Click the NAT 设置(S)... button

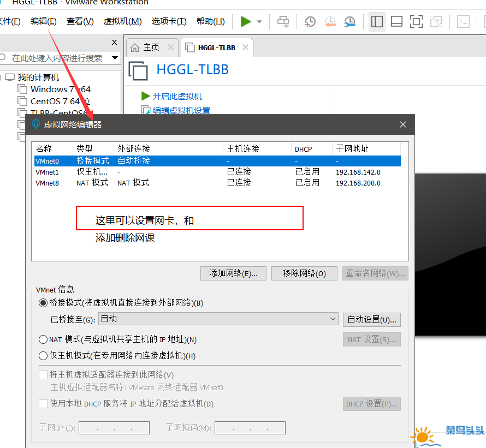click(372, 339)
